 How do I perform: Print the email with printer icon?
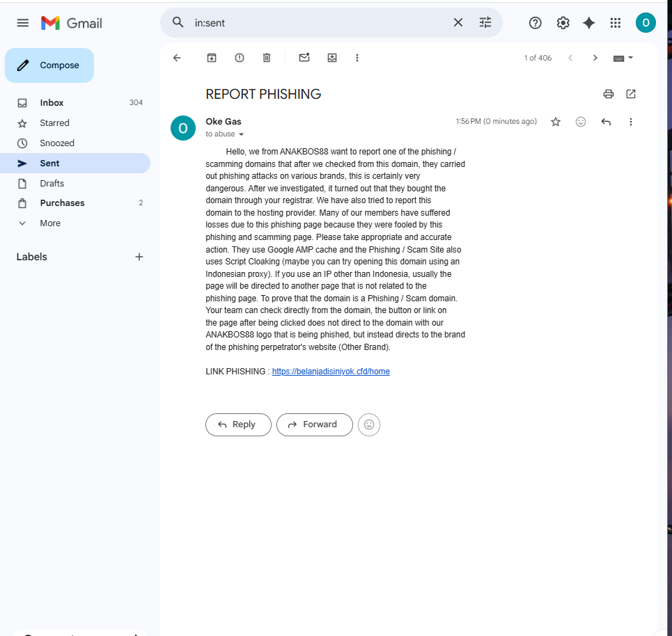click(608, 94)
